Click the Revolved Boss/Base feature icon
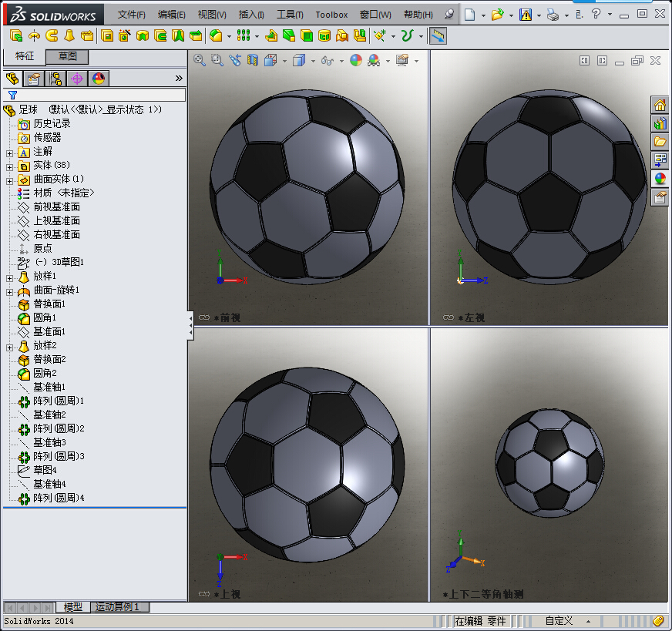The width and height of the screenshot is (672, 631). click(x=34, y=36)
